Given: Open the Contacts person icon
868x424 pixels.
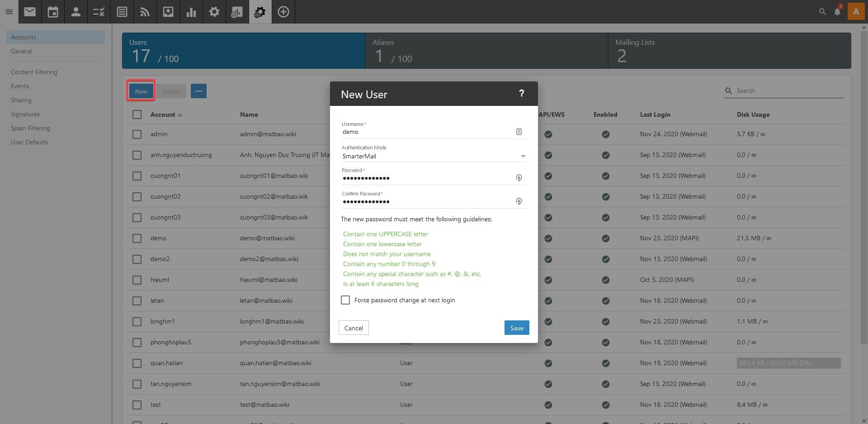Looking at the screenshot, I should coord(76,12).
